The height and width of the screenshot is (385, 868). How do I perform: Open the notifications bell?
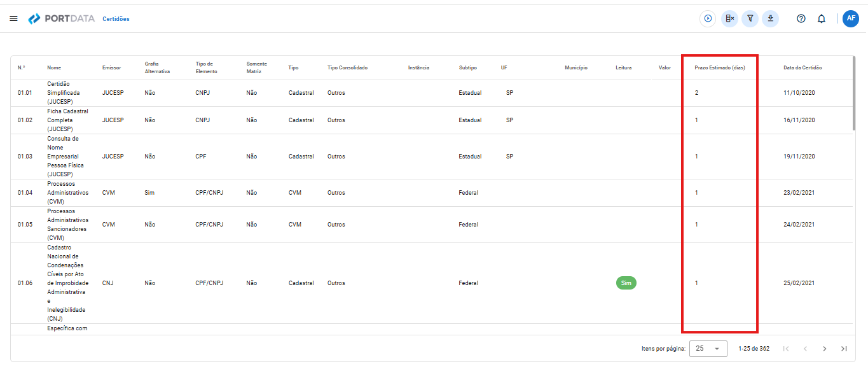pyautogui.click(x=822, y=18)
